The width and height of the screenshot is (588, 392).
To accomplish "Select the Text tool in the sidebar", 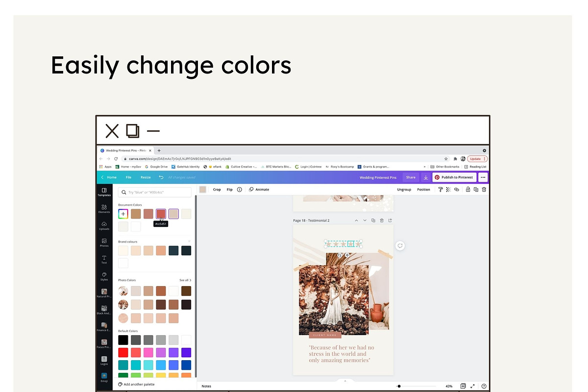I will click(104, 259).
